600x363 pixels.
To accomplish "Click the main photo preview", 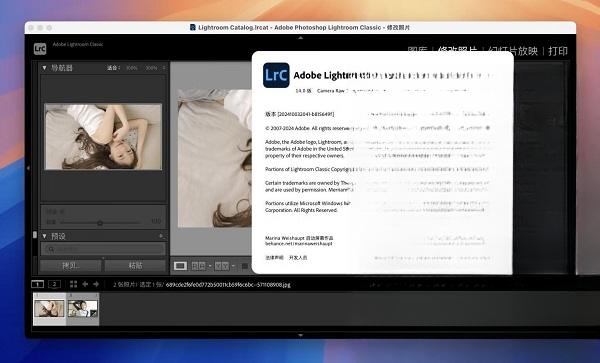I will [215, 158].
